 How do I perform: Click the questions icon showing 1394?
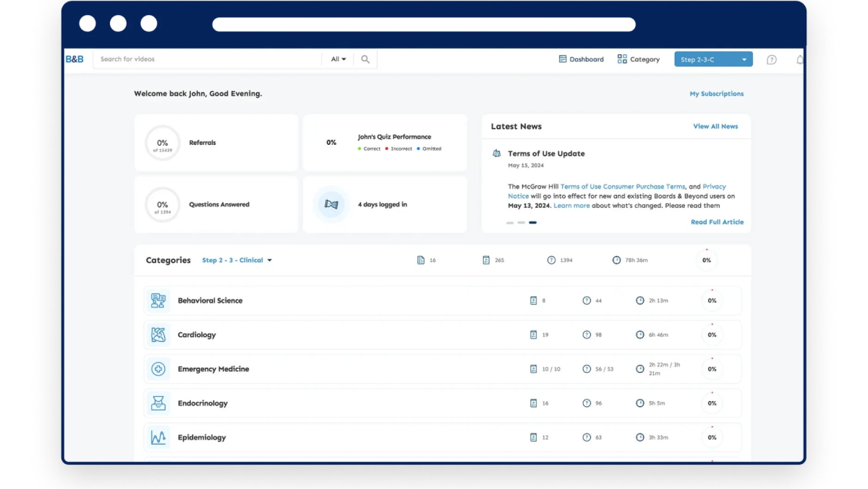pyautogui.click(x=551, y=260)
